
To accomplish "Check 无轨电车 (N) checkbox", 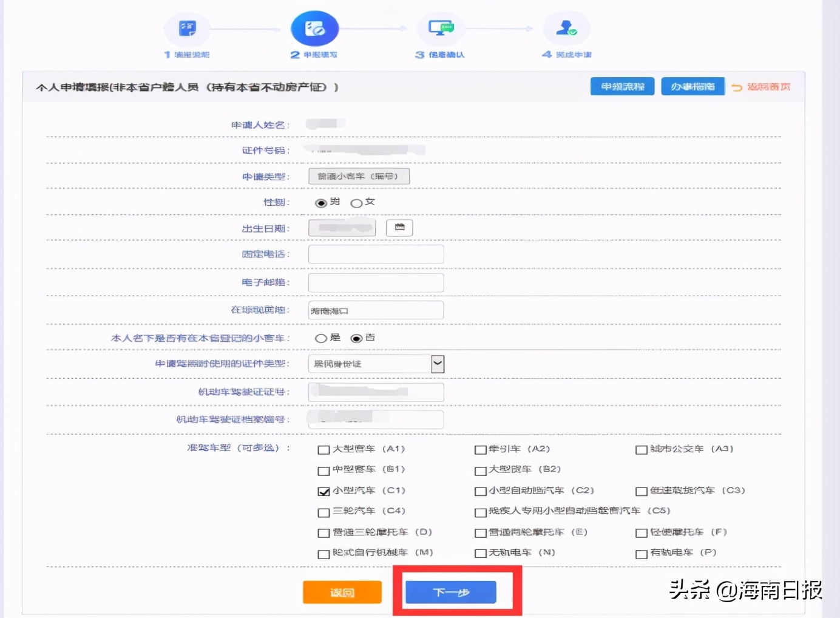I will 481,554.
